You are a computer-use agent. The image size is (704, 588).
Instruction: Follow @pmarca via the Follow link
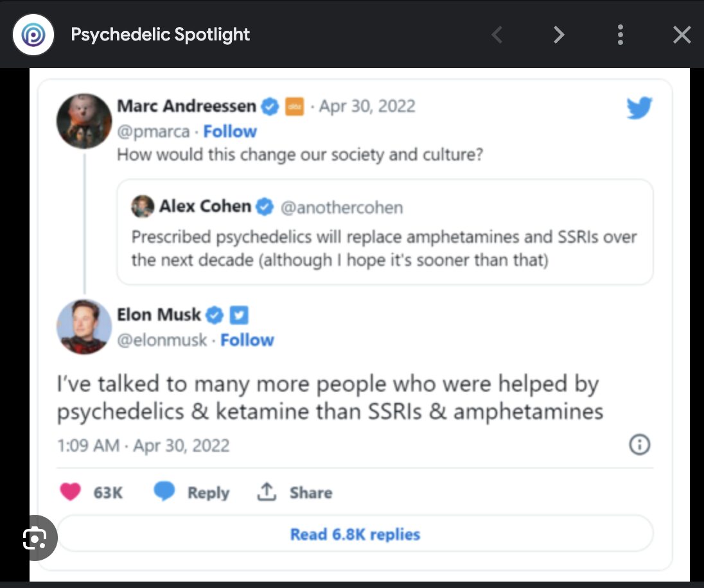tap(230, 132)
